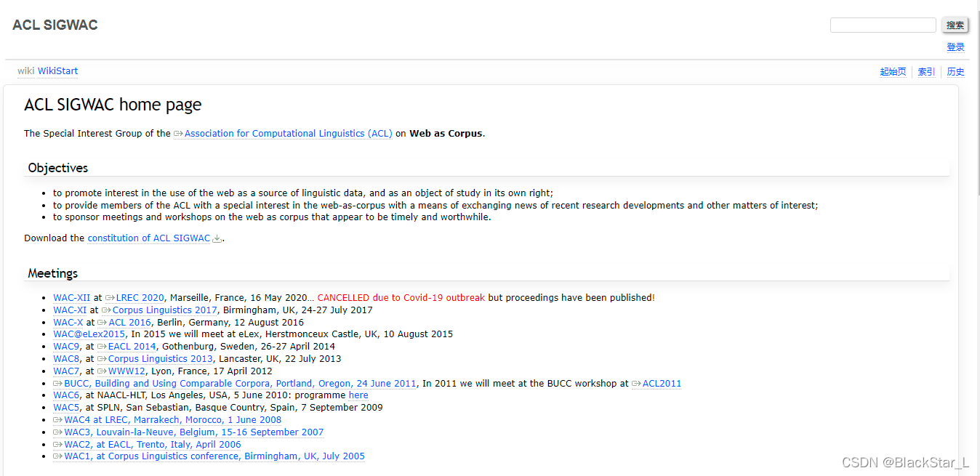
Task: Click external-link icon before WAC1 link
Action: tap(58, 456)
